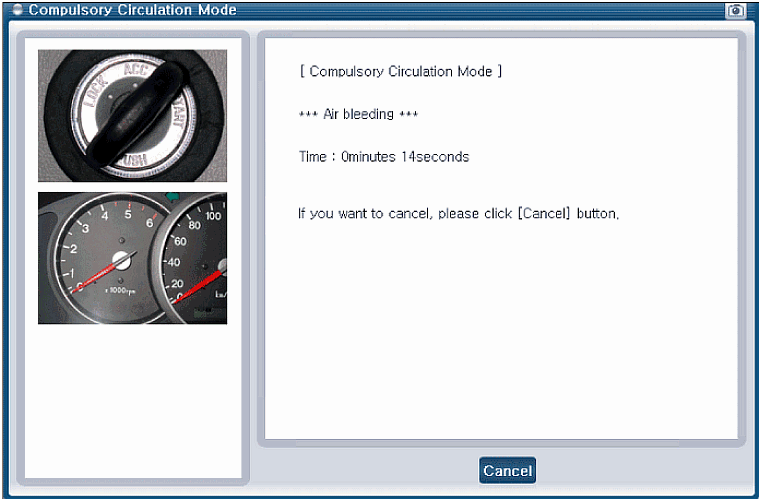Click the Air bleeding status line
The height and width of the screenshot is (499, 759).
point(358,114)
